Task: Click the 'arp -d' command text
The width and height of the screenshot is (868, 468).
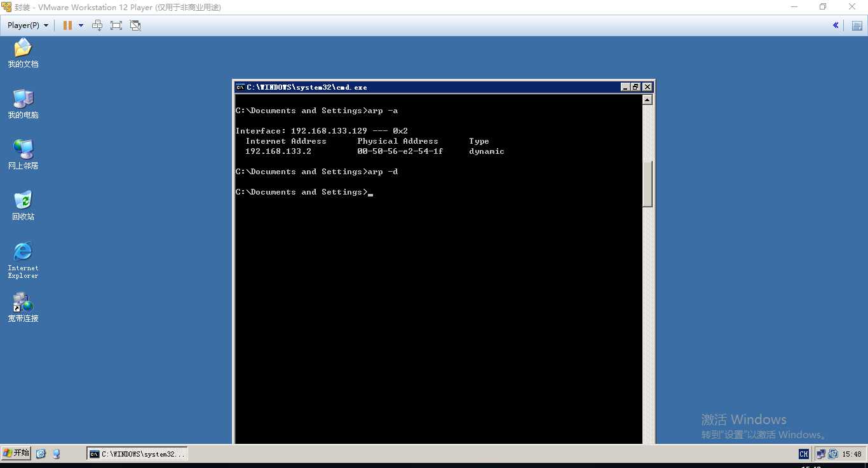Action: pyautogui.click(x=383, y=172)
